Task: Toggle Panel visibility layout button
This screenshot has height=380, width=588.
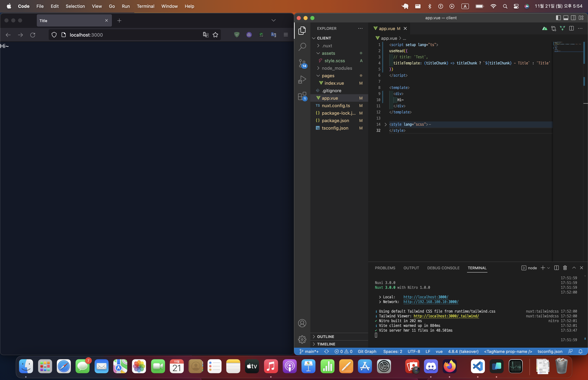Action: pos(566,18)
